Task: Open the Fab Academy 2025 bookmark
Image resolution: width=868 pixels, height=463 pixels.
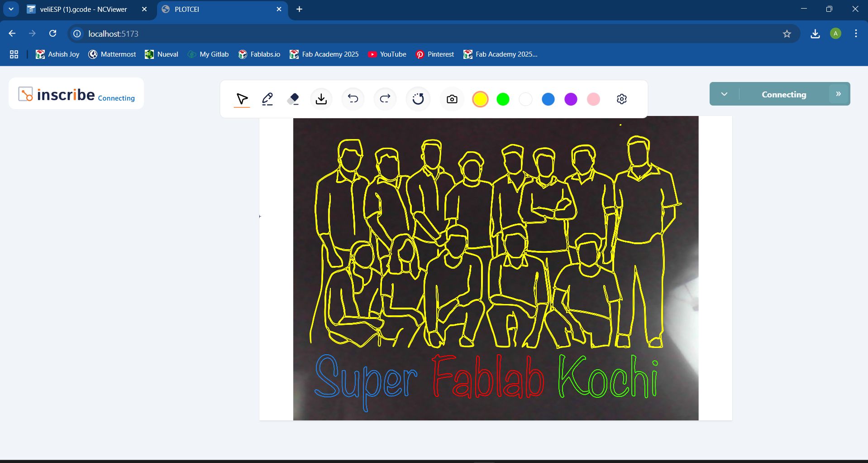Action: click(x=324, y=54)
